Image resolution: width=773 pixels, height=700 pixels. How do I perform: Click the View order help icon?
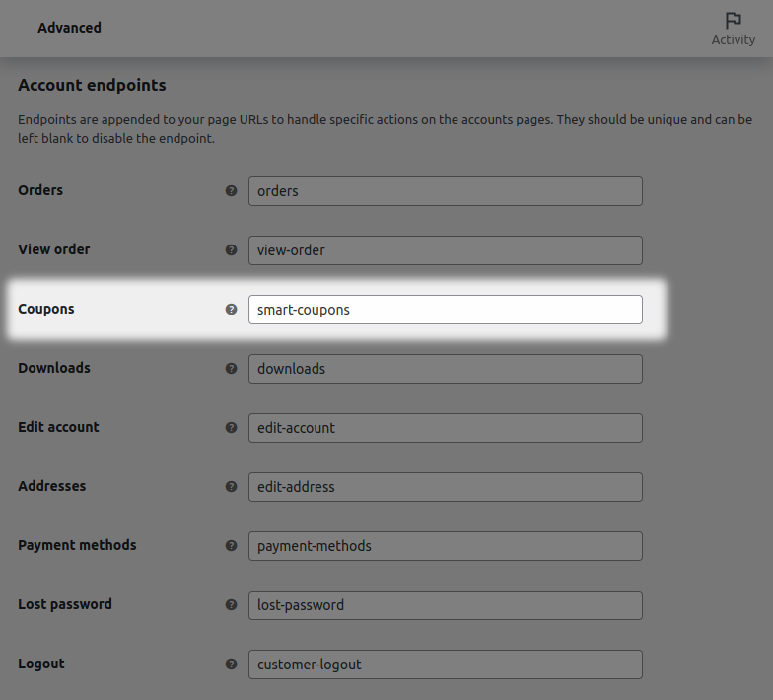231,250
